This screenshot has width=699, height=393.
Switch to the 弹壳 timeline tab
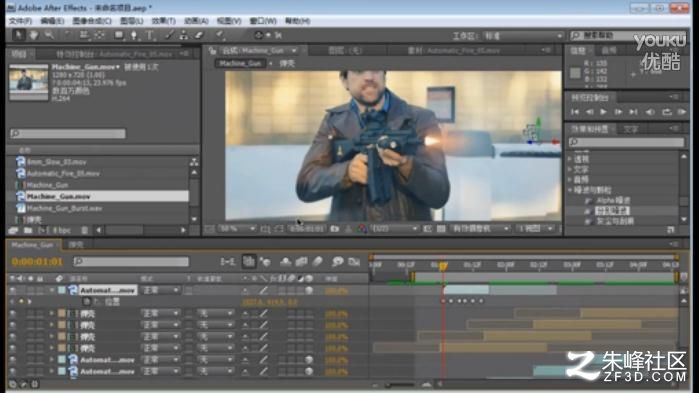[x=76, y=245]
